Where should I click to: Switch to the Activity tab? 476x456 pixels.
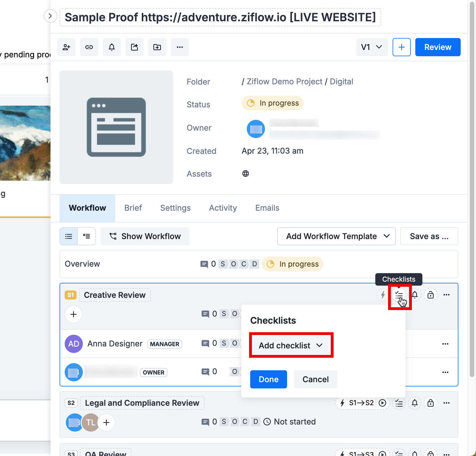pos(223,208)
